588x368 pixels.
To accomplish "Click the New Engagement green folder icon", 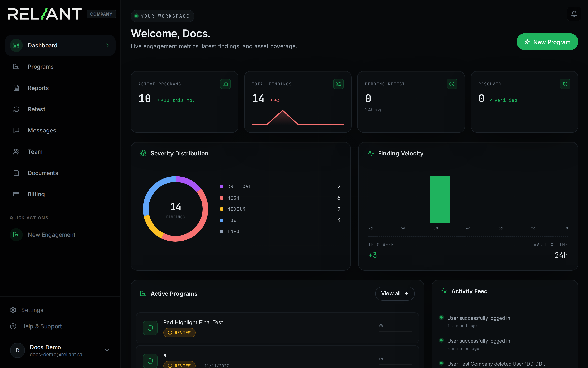I will [16, 235].
